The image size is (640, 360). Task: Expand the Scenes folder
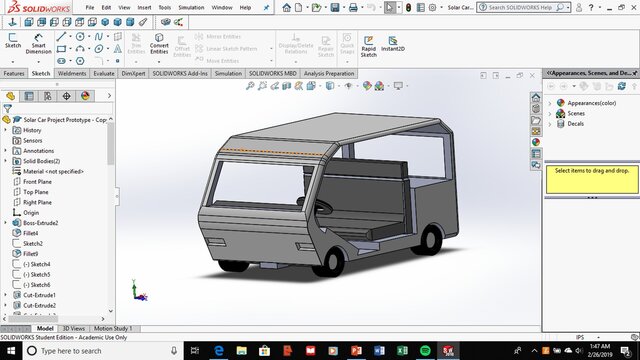[550, 113]
